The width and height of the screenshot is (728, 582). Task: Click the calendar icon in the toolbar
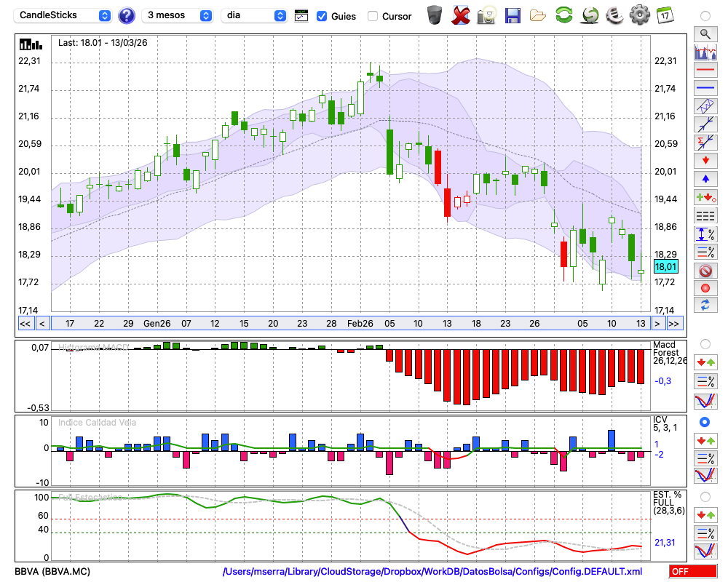tap(664, 15)
